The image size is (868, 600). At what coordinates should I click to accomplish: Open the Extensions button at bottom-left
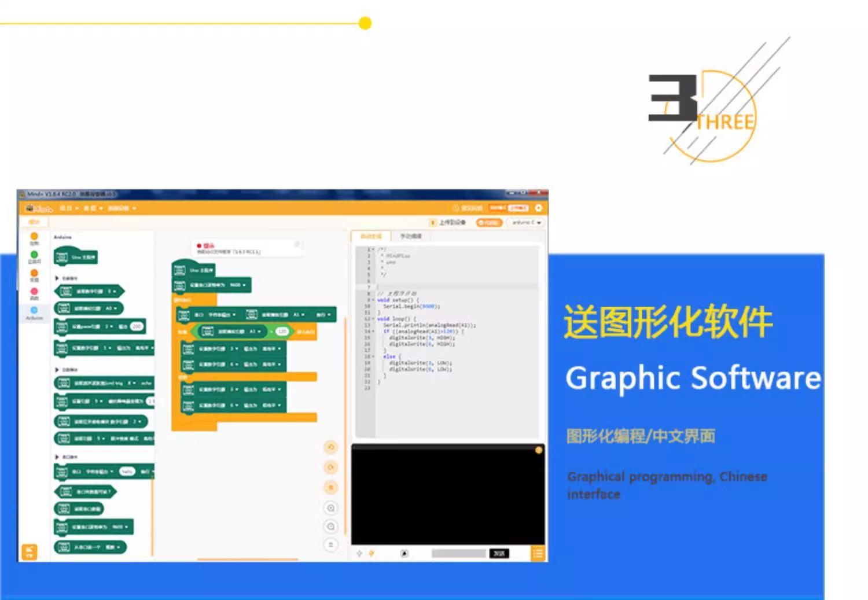click(x=30, y=552)
